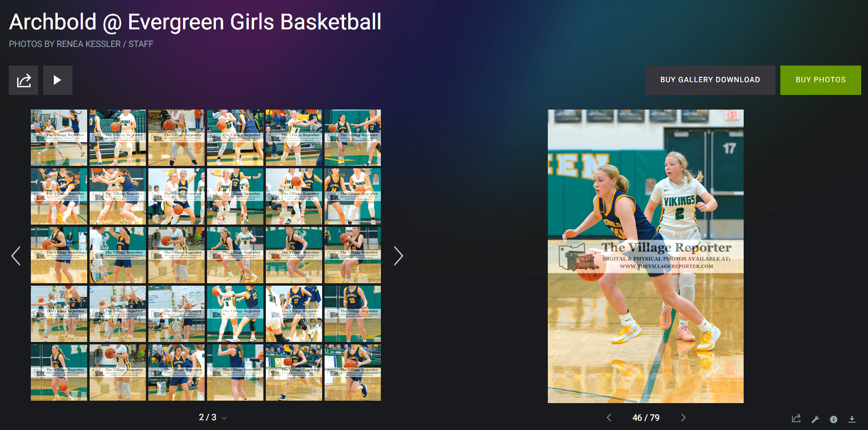
Task: Select the last thumbnail in the bottom row
Action: [352, 372]
